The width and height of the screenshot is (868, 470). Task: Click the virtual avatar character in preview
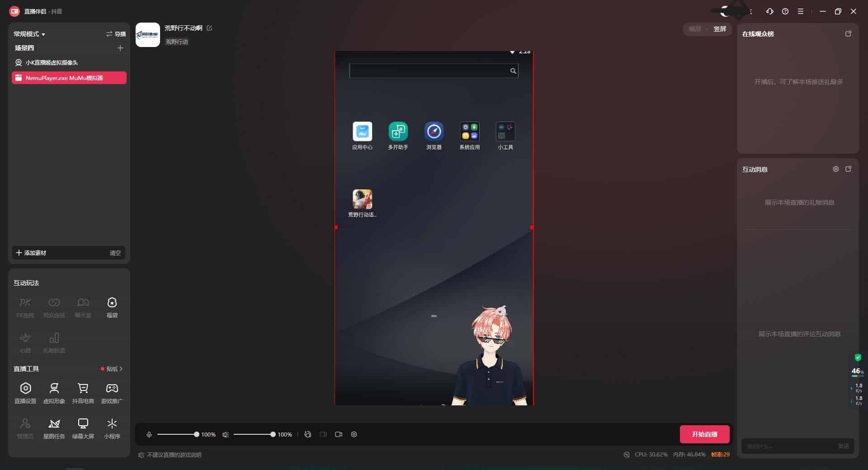coord(490,355)
